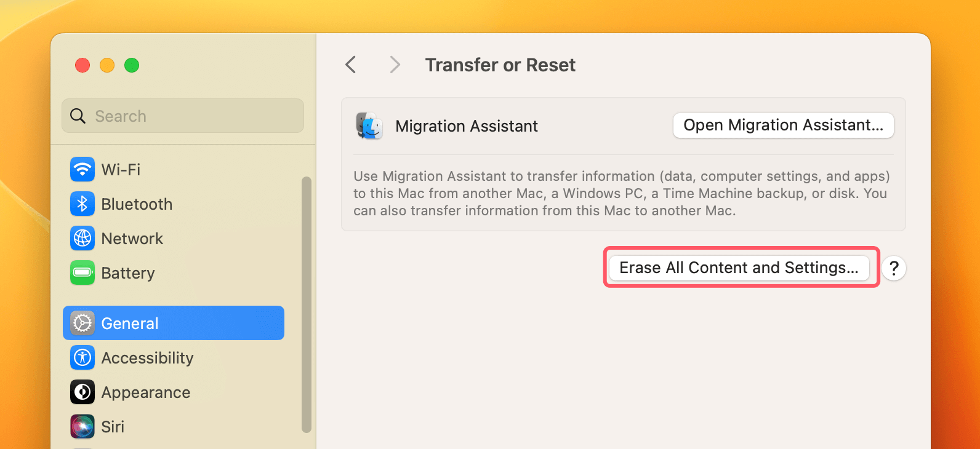This screenshot has width=980, height=449.
Task: Open Siri label in sidebar
Action: click(x=113, y=427)
